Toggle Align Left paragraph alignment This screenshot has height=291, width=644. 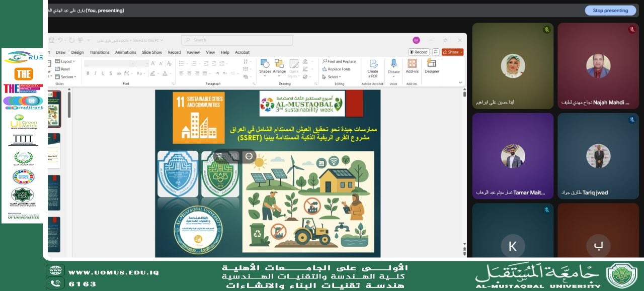[182, 73]
